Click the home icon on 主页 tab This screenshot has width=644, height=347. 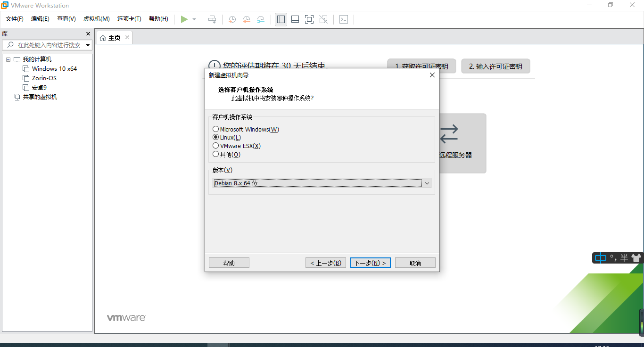[x=103, y=38]
